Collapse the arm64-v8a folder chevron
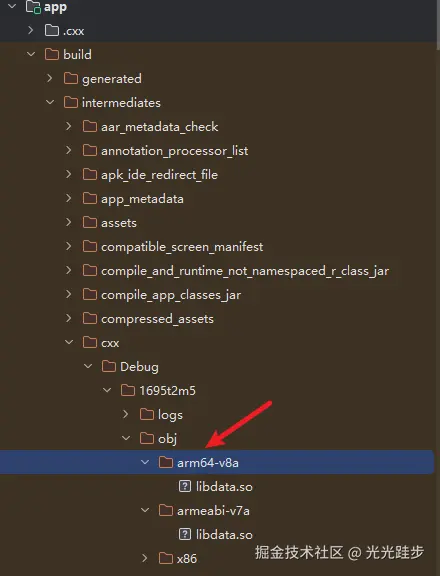Image resolution: width=440 pixels, height=576 pixels. pyautogui.click(x=145, y=462)
